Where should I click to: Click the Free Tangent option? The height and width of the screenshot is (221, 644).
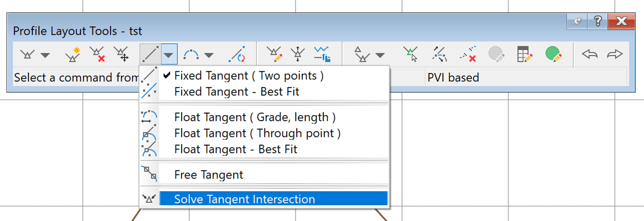[208, 174]
